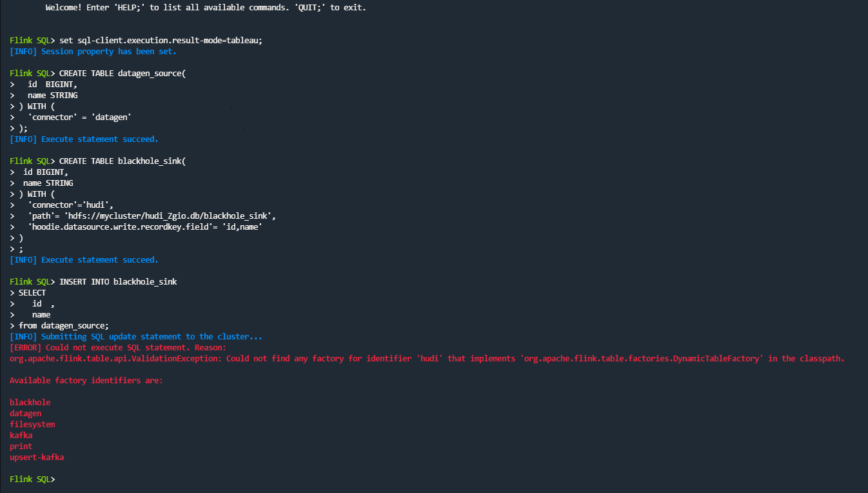Select the red "upsert-kafka" factory identifier
This screenshot has width=868, height=493.
(x=37, y=458)
